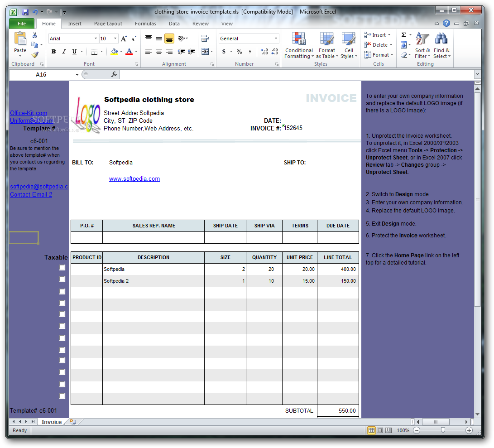Screen dimensions: 494x448
Task: Open Format as Table gallery
Action: click(x=327, y=45)
